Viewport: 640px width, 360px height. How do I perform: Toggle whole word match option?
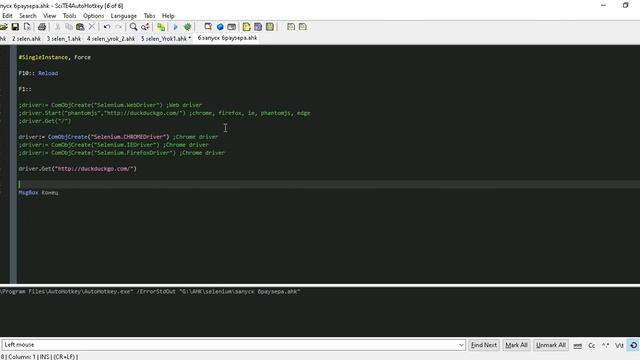tap(578, 345)
